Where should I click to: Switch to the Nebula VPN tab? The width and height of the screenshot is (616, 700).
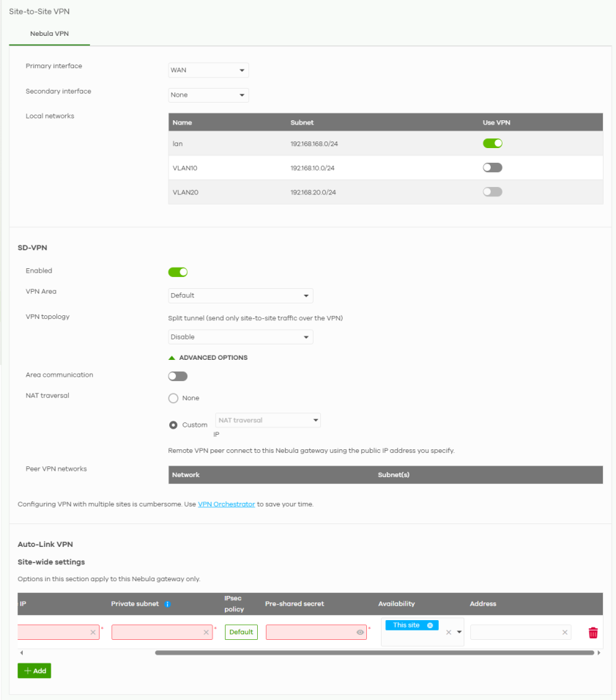pyautogui.click(x=49, y=34)
